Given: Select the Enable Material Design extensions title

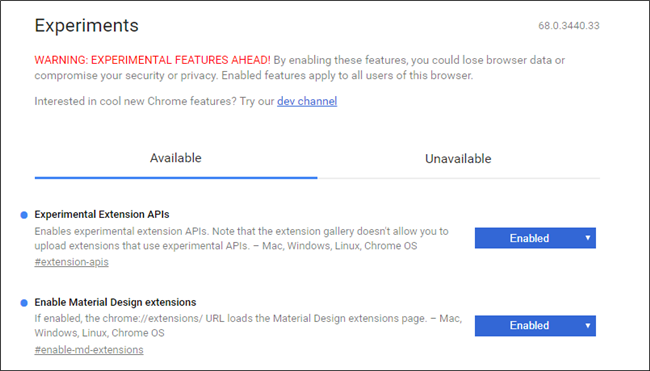Looking at the screenshot, I should pos(115,302).
